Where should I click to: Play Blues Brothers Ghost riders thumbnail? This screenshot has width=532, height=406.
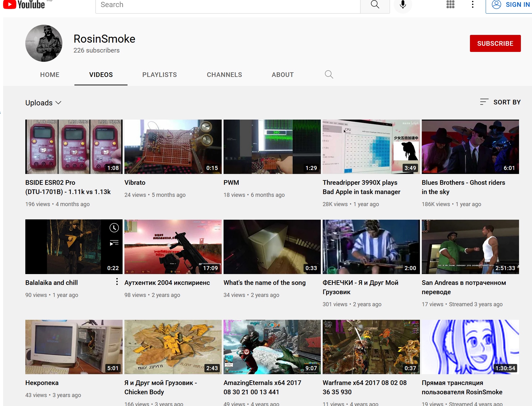pos(470,147)
